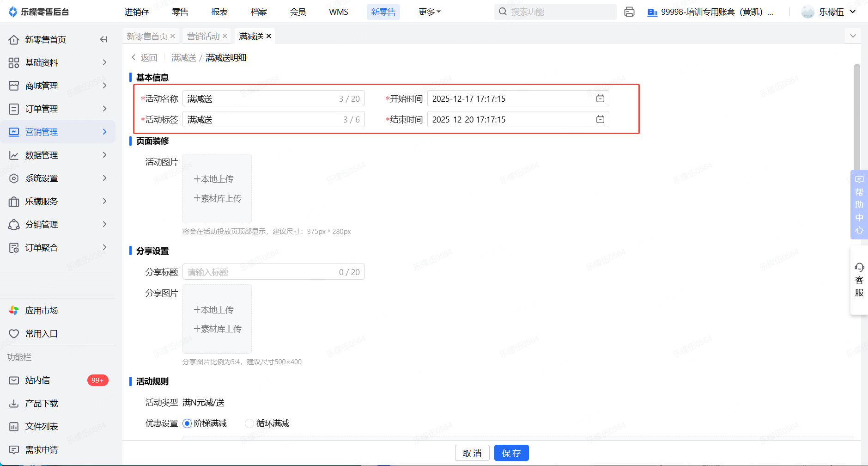The width and height of the screenshot is (868, 466).
Task: Expand the 乐檬服务 submenu chevron
Action: pos(105,201)
